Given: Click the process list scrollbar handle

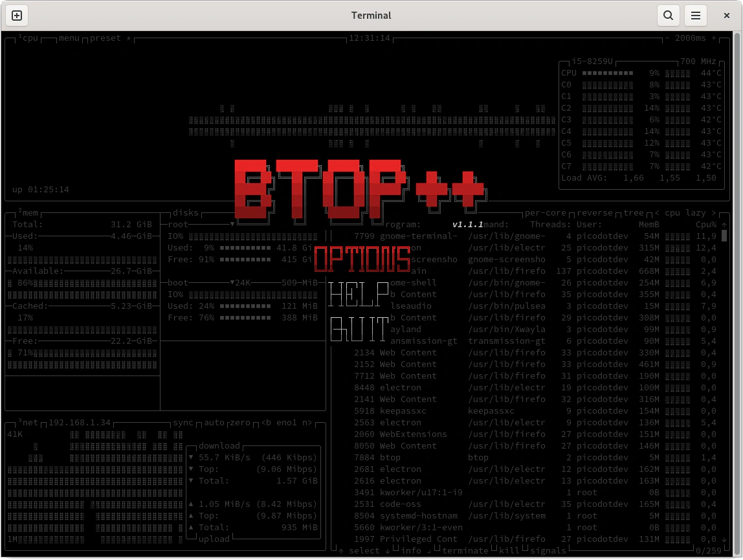Looking at the screenshot, I should 723,236.
